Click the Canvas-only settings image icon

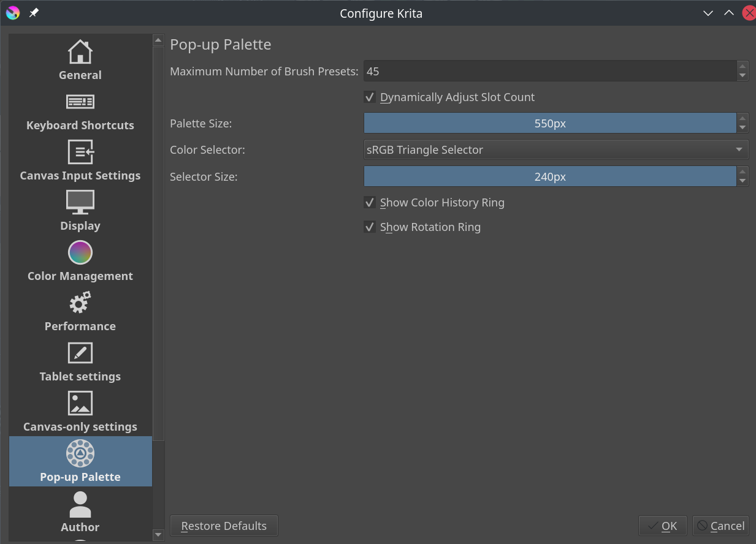(x=80, y=403)
